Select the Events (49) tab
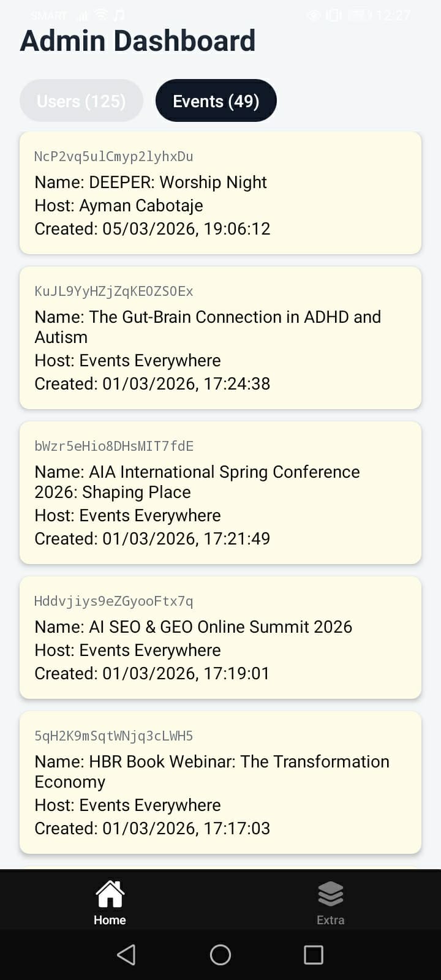 (216, 101)
